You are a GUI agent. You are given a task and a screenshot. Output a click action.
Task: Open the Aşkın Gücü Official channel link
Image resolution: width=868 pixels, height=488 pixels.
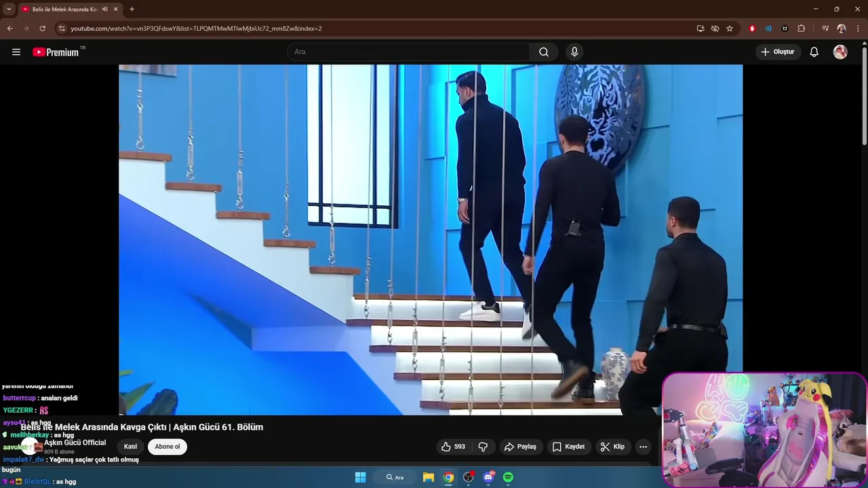point(75,443)
